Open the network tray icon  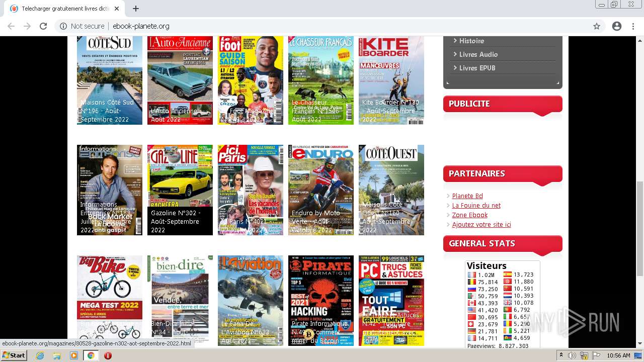click(x=584, y=355)
